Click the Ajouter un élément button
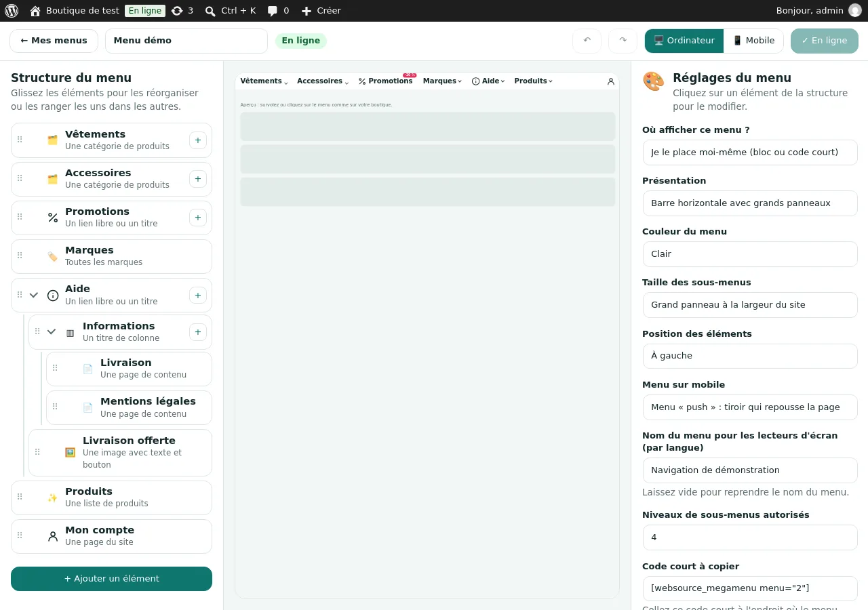868x610 pixels. [112, 579]
